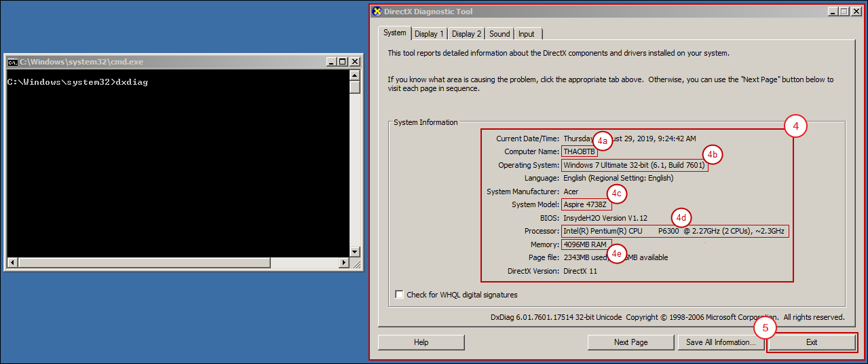Click the DirectX Diagnostic Tool title icon
Viewport: 868px width, 364px height.
click(377, 12)
